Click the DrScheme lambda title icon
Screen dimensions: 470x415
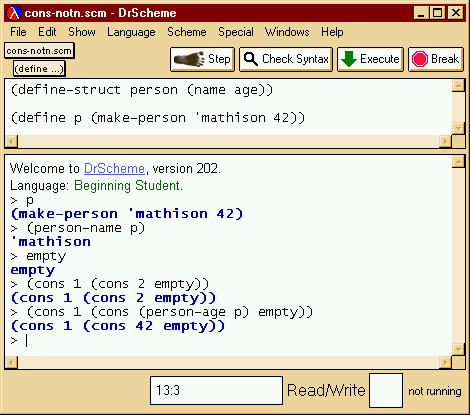coord(14,13)
